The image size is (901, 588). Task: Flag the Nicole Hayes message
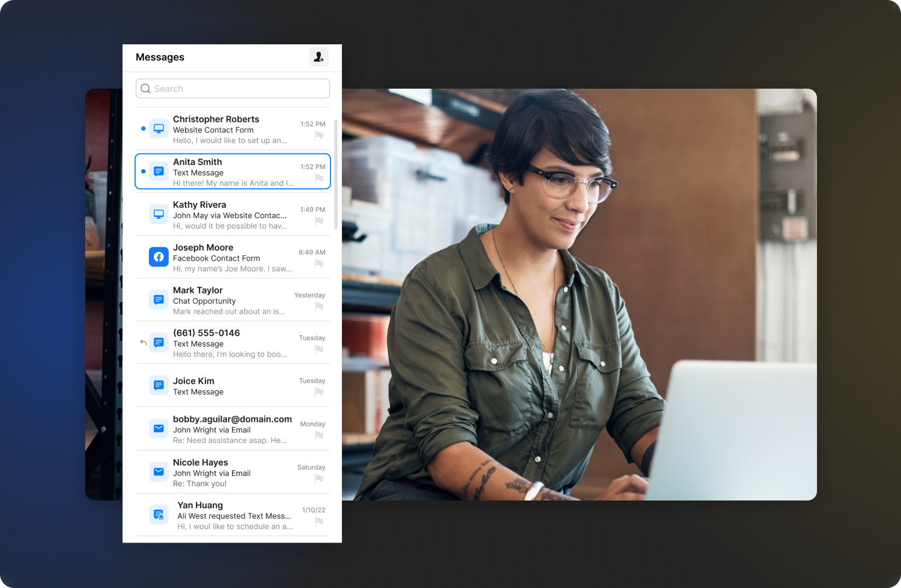pos(319,478)
